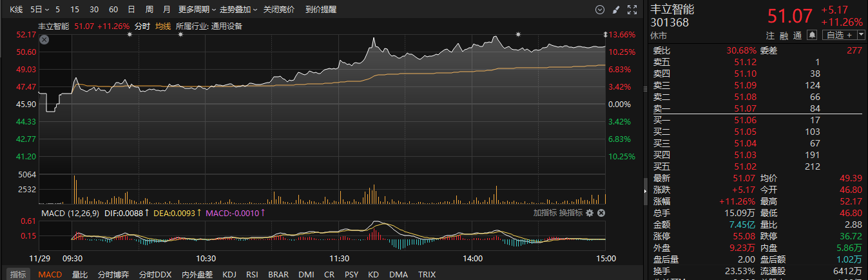Add stock via 自选 + button
This screenshot has height=280, width=868.
click(838, 35)
